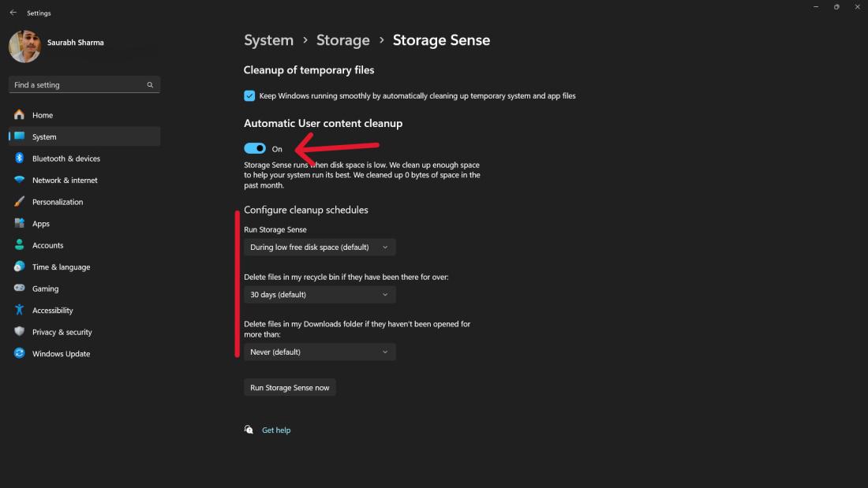Screen dimensions: 868x488
Task: Toggle Accessibility settings open from sidebar
Action: 52,310
